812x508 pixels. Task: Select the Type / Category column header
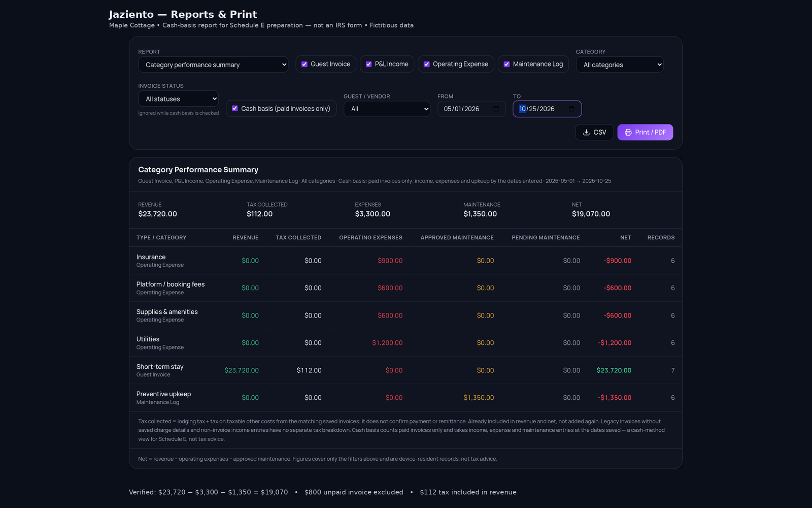[161, 238]
